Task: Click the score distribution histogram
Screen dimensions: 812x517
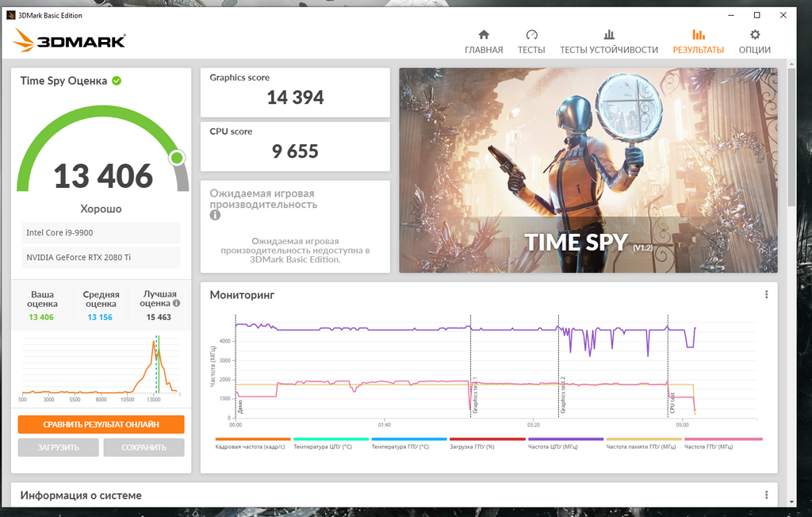Action: coord(101,366)
